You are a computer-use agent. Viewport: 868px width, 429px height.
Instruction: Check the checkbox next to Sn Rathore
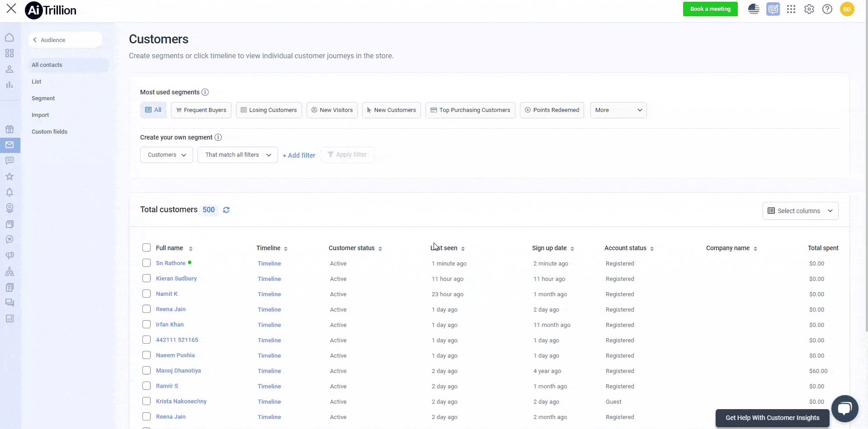146,263
